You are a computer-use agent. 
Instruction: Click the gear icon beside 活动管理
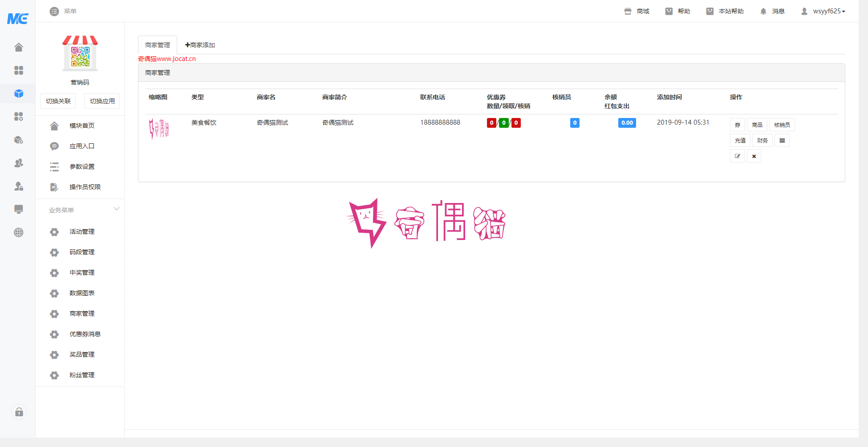(54, 232)
